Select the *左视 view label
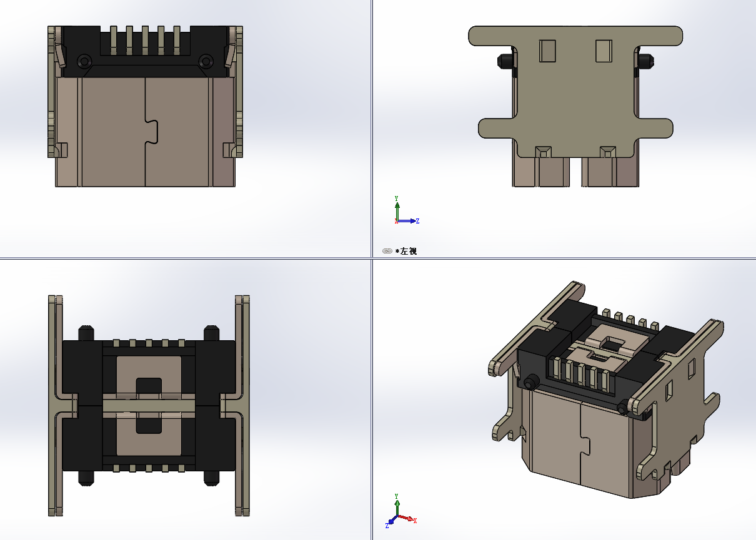The width and height of the screenshot is (756, 540). tap(406, 251)
